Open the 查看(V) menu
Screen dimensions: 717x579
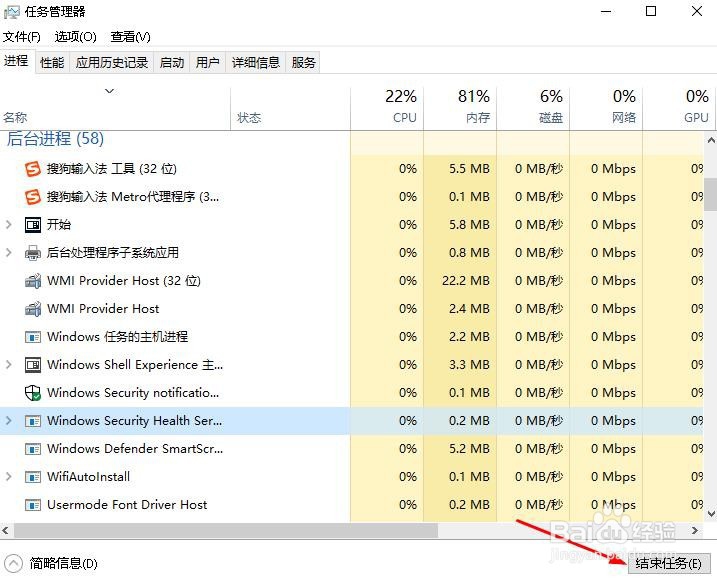coord(130,37)
